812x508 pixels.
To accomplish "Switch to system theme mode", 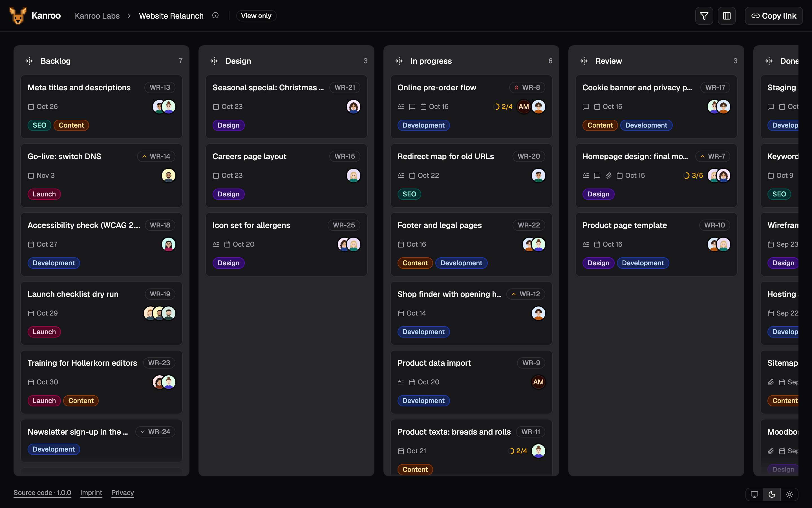I will [x=754, y=494].
